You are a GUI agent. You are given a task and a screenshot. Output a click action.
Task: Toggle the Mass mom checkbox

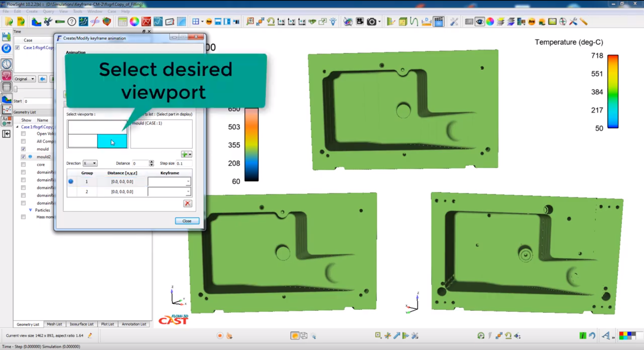(x=23, y=217)
